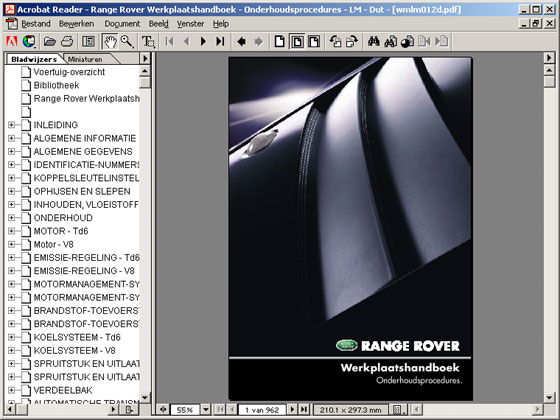The height and width of the screenshot is (420, 560).
Task: Enable Fit Width page view
Action: 314,41
